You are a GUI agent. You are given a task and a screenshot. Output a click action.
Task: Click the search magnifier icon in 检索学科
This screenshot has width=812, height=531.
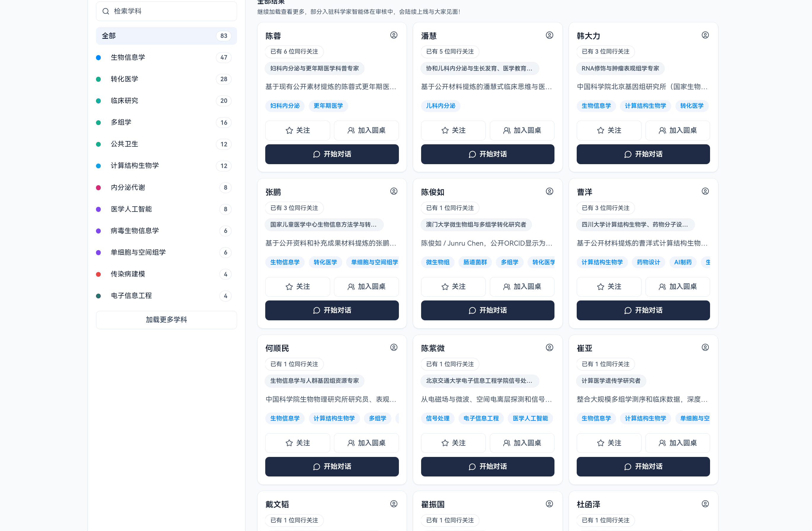coord(106,11)
